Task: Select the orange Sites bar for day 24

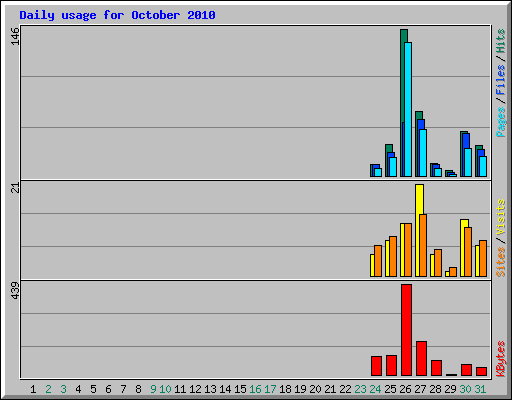Action: 378,261
